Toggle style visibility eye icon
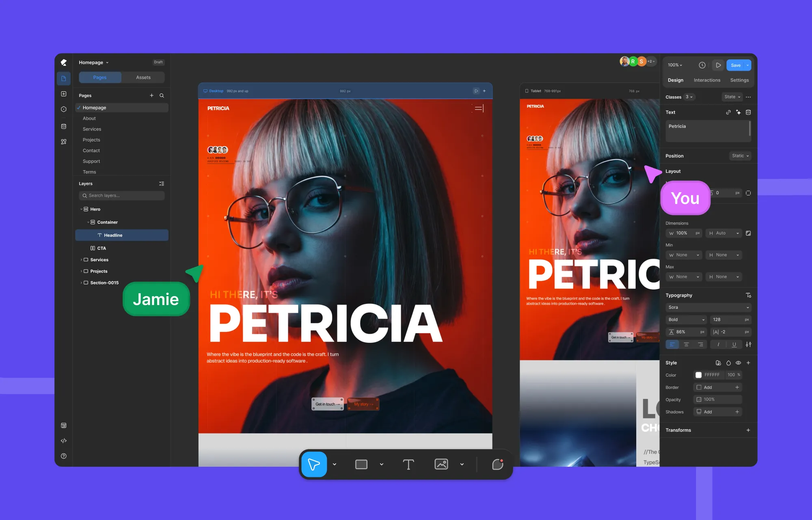This screenshot has height=520, width=812. coord(738,363)
